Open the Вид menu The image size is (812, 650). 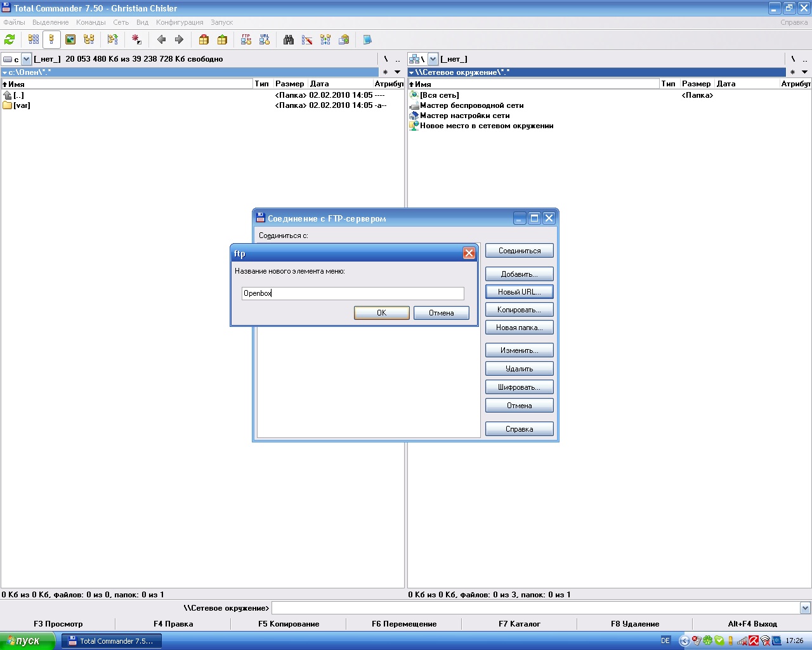point(142,22)
